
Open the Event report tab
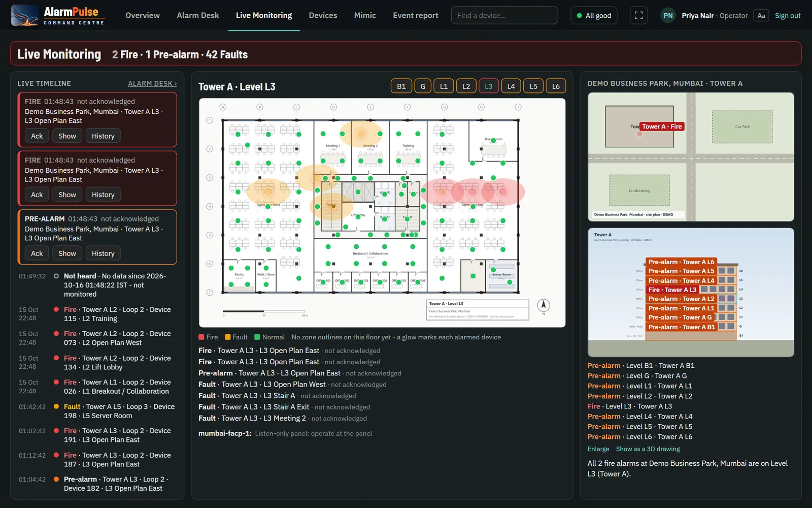416,15
